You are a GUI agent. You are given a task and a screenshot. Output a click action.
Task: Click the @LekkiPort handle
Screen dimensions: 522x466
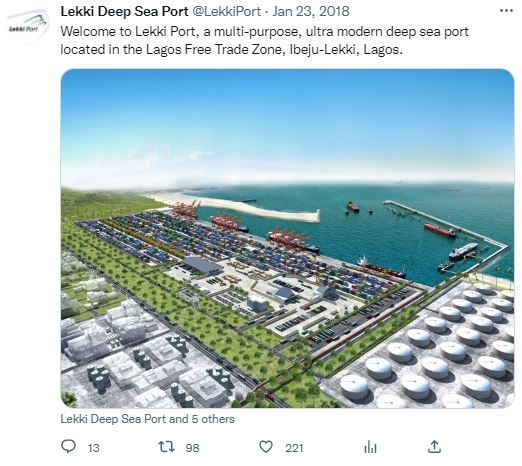tap(227, 11)
